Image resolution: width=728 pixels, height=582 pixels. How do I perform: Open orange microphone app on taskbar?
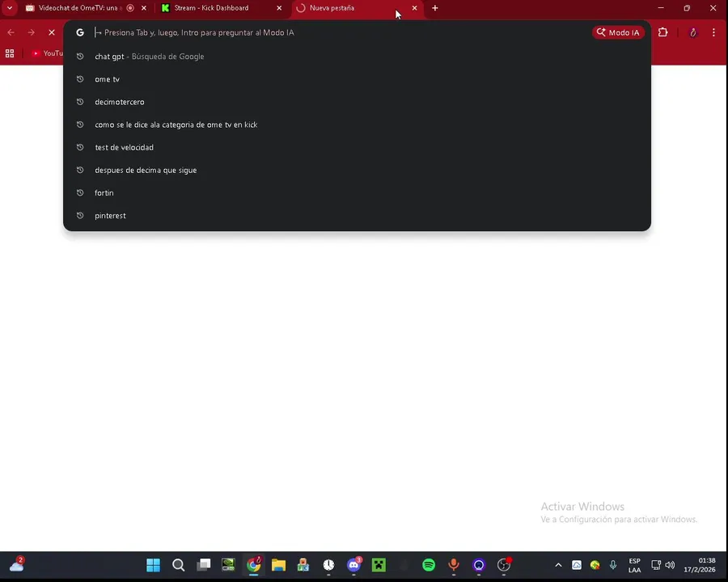click(x=454, y=565)
